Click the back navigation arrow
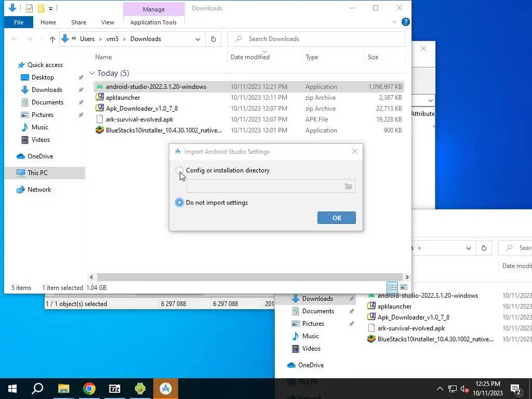The height and width of the screenshot is (399, 532). [x=14, y=39]
